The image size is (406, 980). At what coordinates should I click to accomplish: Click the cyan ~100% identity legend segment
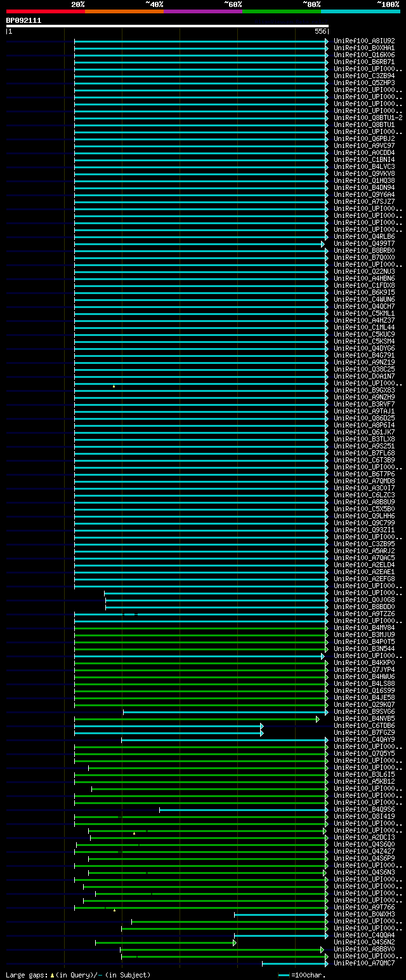coord(360,11)
